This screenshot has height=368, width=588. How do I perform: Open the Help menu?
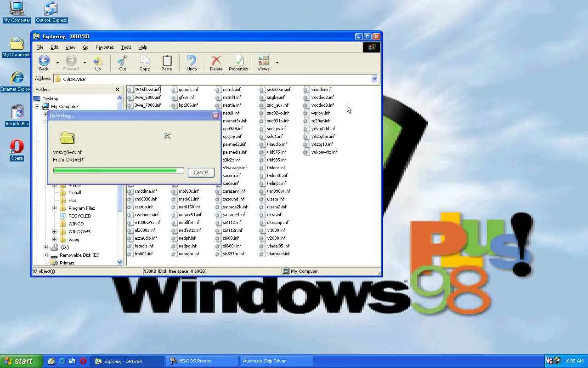pos(143,47)
